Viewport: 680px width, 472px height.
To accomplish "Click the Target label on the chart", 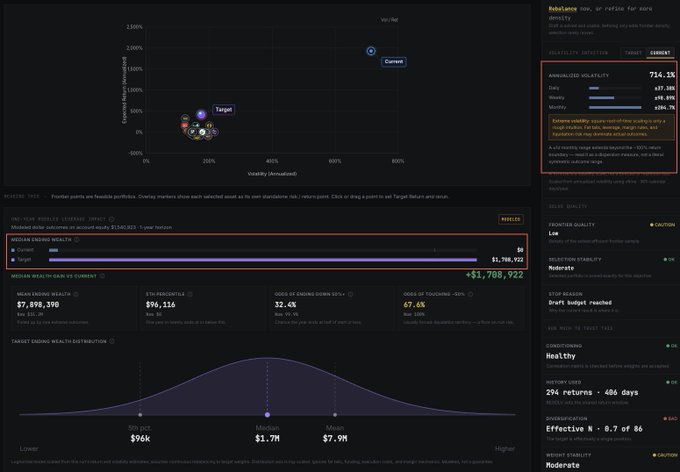I will 224,110.
